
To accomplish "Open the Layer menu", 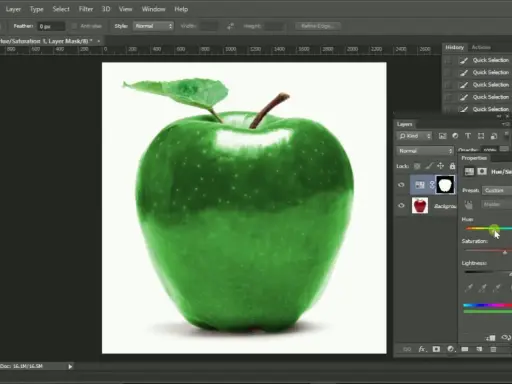I will coord(13,9).
